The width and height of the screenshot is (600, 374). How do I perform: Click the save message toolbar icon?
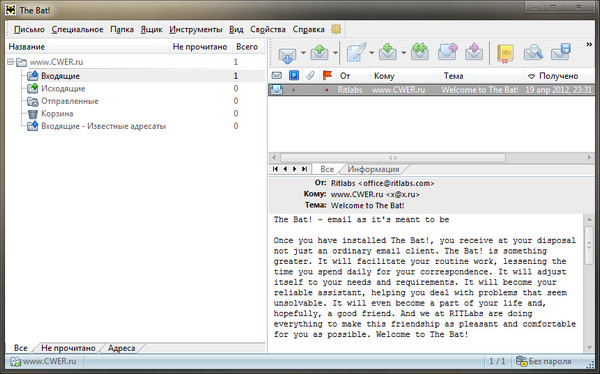(561, 52)
